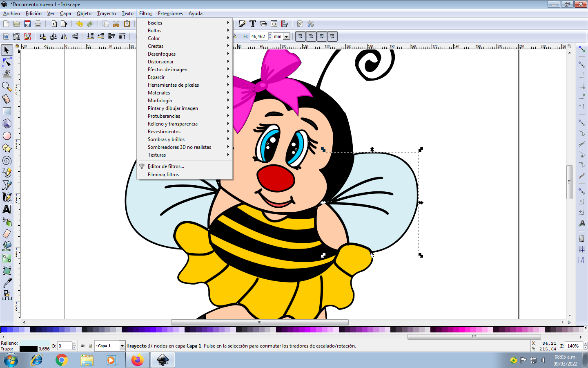
Task: Toggle move patterns affect button
Action: pyautogui.click(x=332, y=36)
